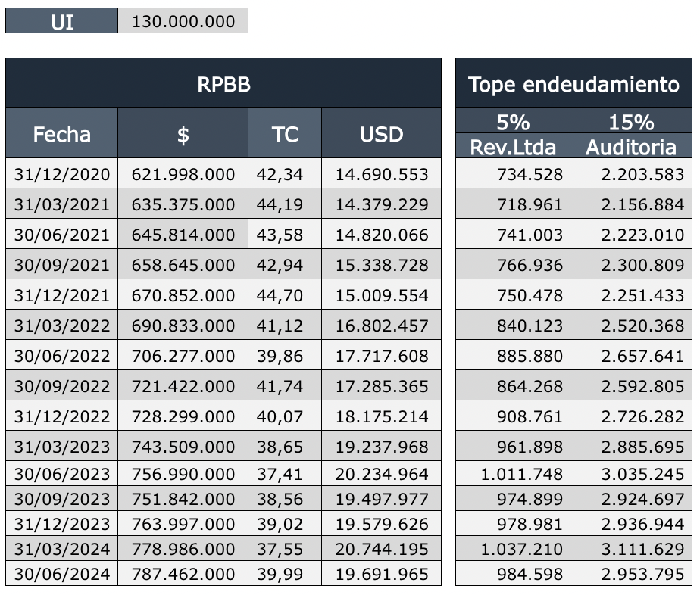This screenshot has height=595, width=700.
Task: Select the RPBB table title header
Action: click(223, 84)
